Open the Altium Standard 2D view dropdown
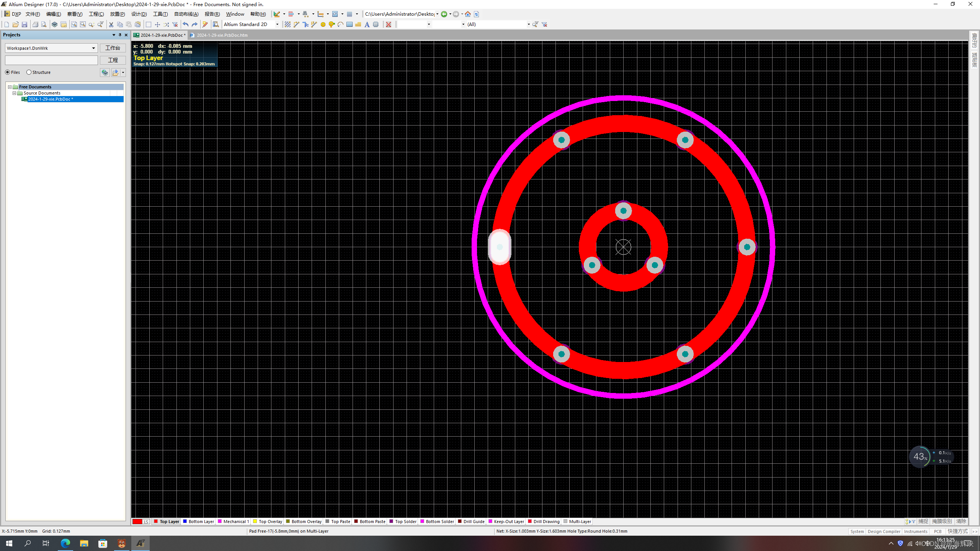Image resolution: width=980 pixels, height=551 pixels. [x=277, y=24]
